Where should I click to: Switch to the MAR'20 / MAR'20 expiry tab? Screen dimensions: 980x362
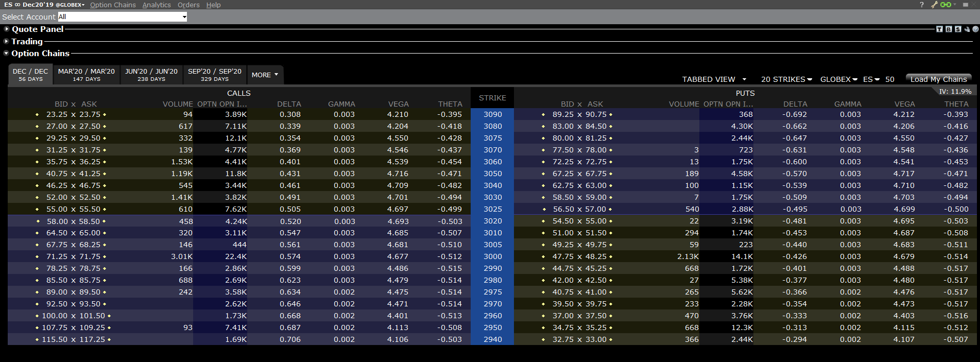point(87,75)
